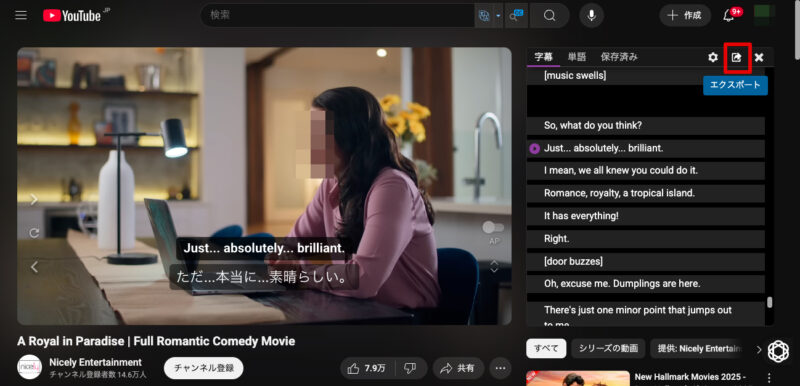Screen dimensions: 800x386
Task: Open notifications bell with 9+ badge
Action: click(x=729, y=15)
